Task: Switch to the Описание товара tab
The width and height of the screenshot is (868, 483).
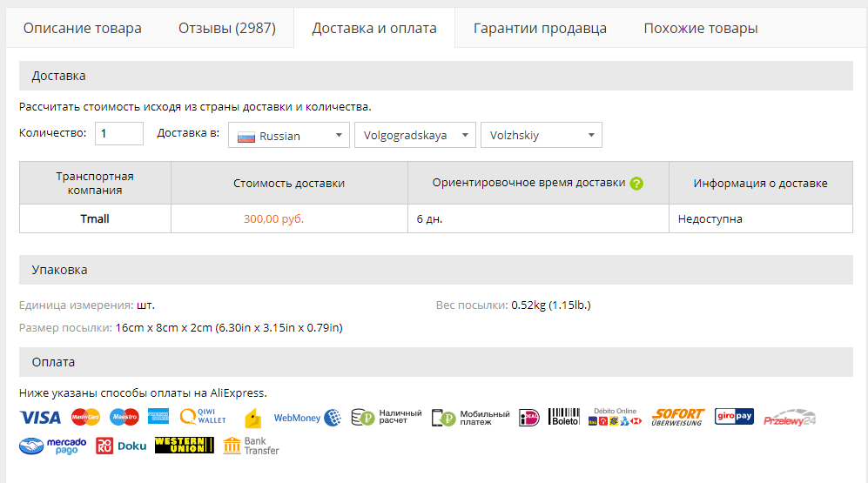Action: click(83, 29)
